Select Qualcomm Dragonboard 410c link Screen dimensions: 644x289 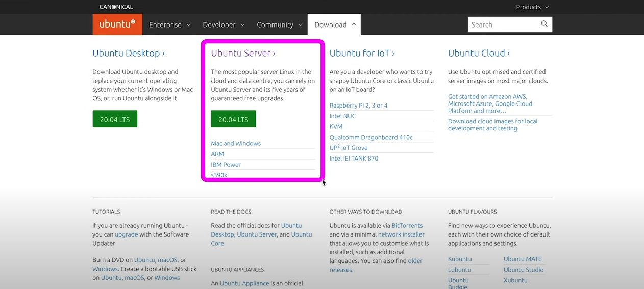coord(371,137)
